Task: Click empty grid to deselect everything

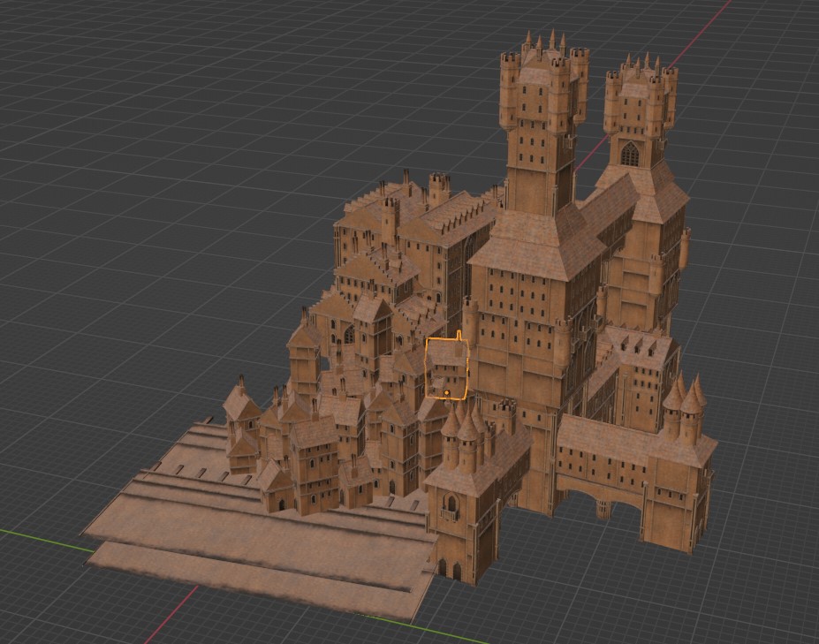Action: (106, 133)
